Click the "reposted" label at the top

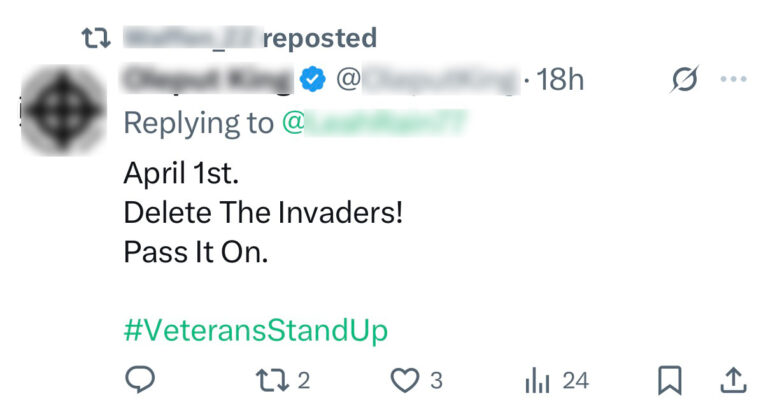click(x=320, y=38)
